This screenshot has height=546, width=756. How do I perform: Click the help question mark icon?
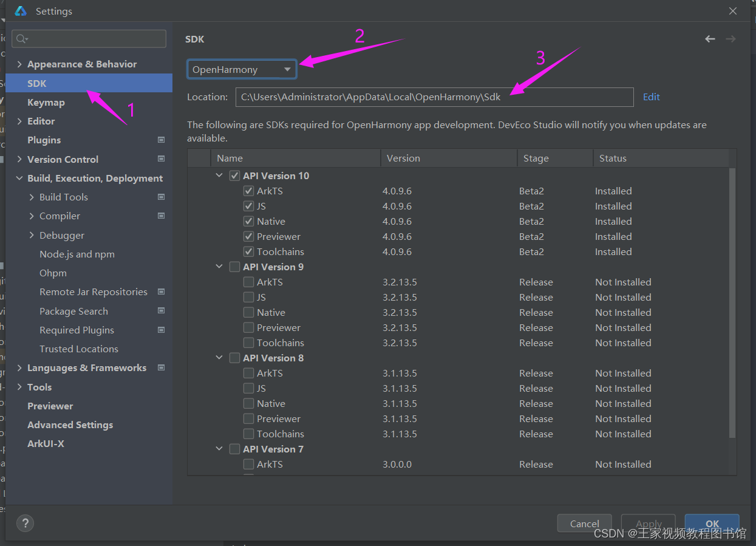pos(25,522)
